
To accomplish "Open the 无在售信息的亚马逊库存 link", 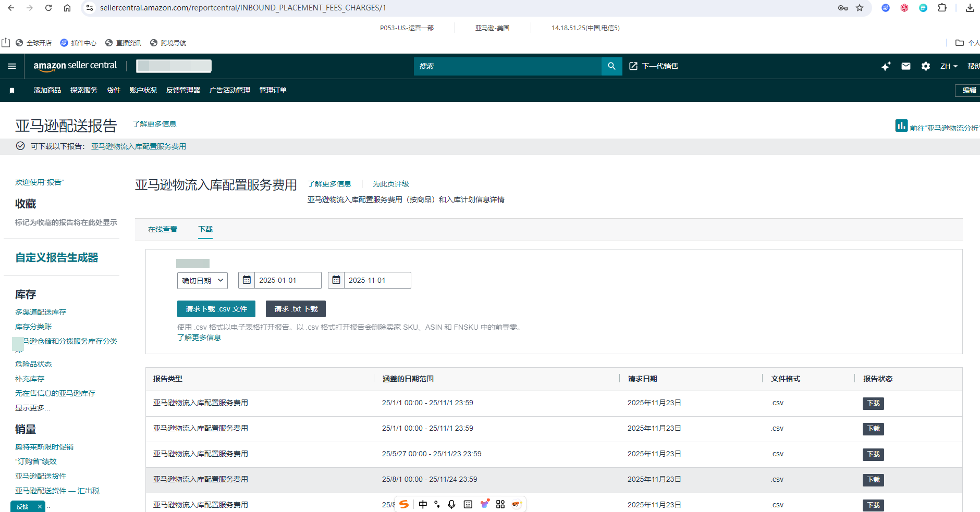I will pos(55,393).
